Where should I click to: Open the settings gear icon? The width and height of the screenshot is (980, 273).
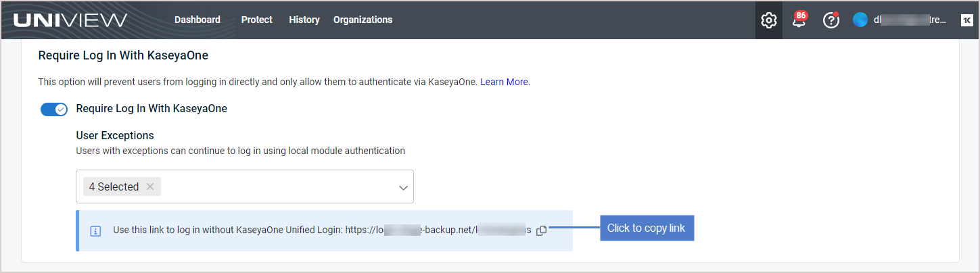[768, 20]
